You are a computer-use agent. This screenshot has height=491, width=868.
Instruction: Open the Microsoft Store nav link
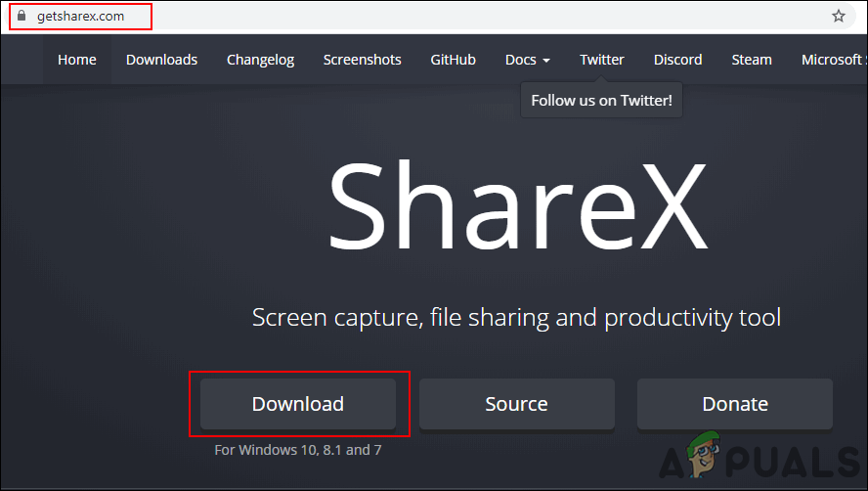833,60
